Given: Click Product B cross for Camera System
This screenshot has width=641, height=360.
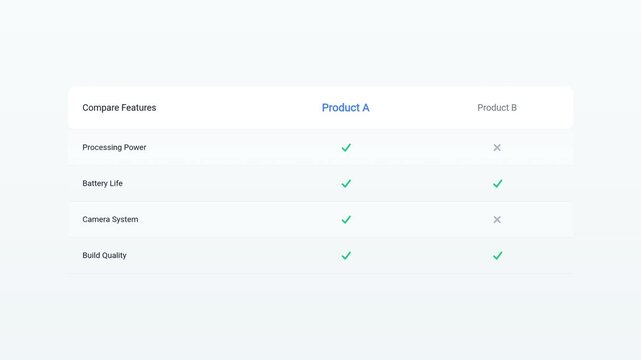Looking at the screenshot, I should (497, 219).
